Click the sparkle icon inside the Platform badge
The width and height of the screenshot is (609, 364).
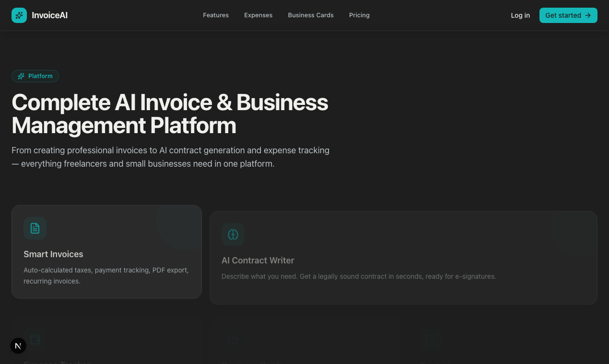point(21,76)
